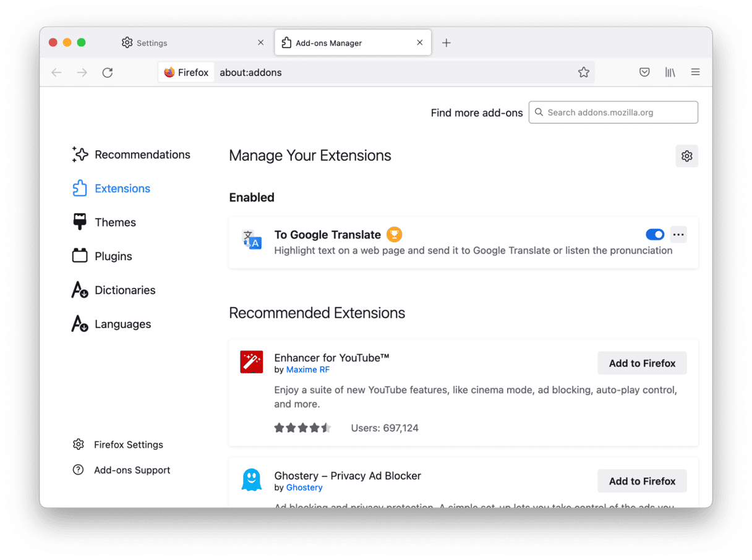The height and width of the screenshot is (560, 752).
Task: Click the Enhancer for YouTube icon
Action: [252, 362]
